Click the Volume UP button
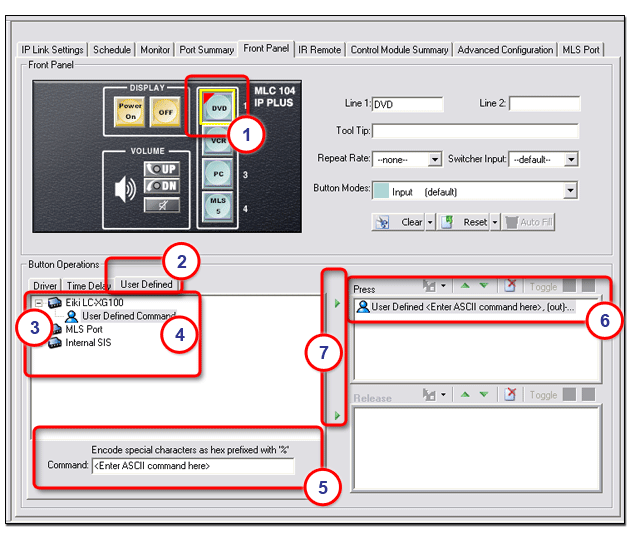Image resolution: width=630 pixels, height=537 pixels. tap(162, 169)
